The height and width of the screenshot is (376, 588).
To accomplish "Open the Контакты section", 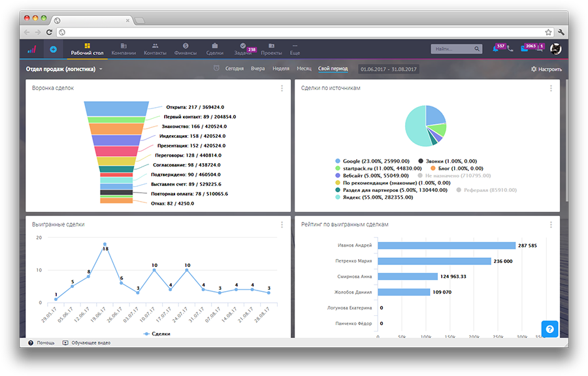I will pyautogui.click(x=155, y=49).
